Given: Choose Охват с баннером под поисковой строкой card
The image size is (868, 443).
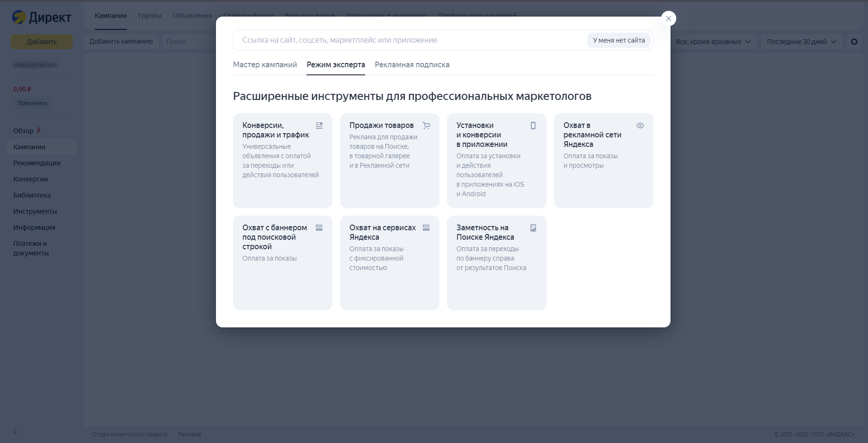Looking at the screenshot, I should [283, 263].
